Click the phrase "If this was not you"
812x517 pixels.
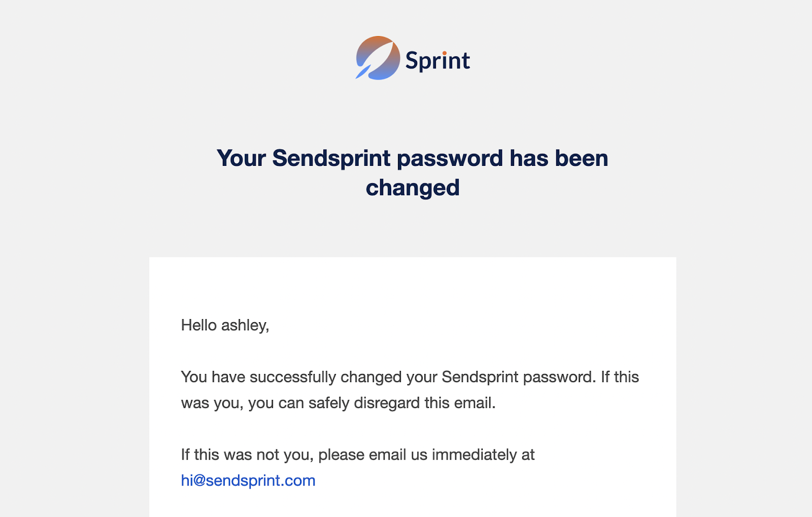point(247,455)
